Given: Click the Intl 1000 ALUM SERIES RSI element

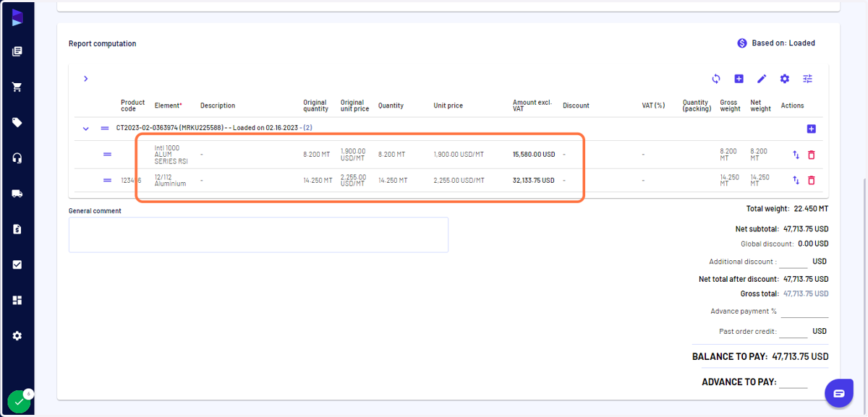Looking at the screenshot, I should coord(171,154).
